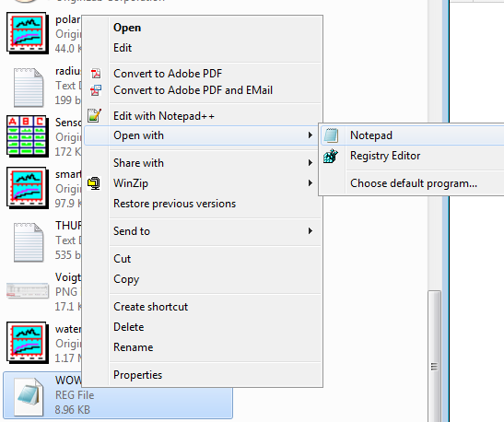Click the Adobe PDF icon beside Convert to Adobe PDF

coord(96,74)
